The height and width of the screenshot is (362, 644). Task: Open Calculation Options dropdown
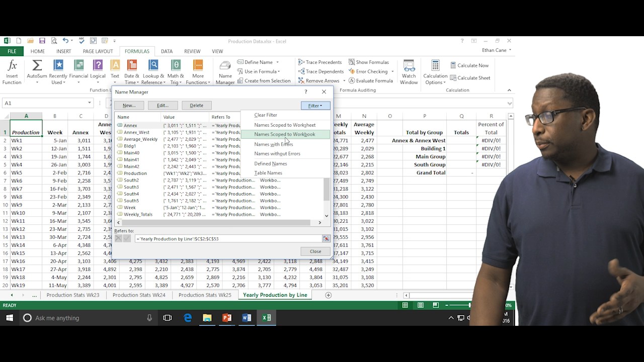[x=435, y=72]
